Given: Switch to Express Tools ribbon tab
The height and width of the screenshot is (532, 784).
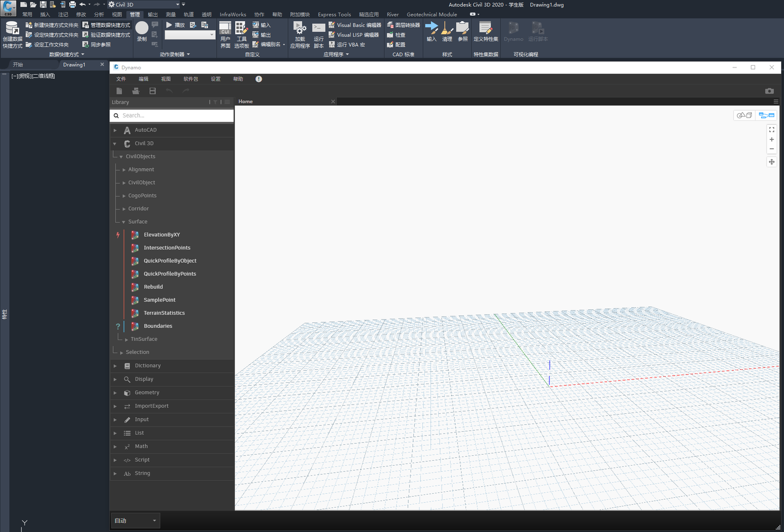Looking at the screenshot, I should [334, 15].
